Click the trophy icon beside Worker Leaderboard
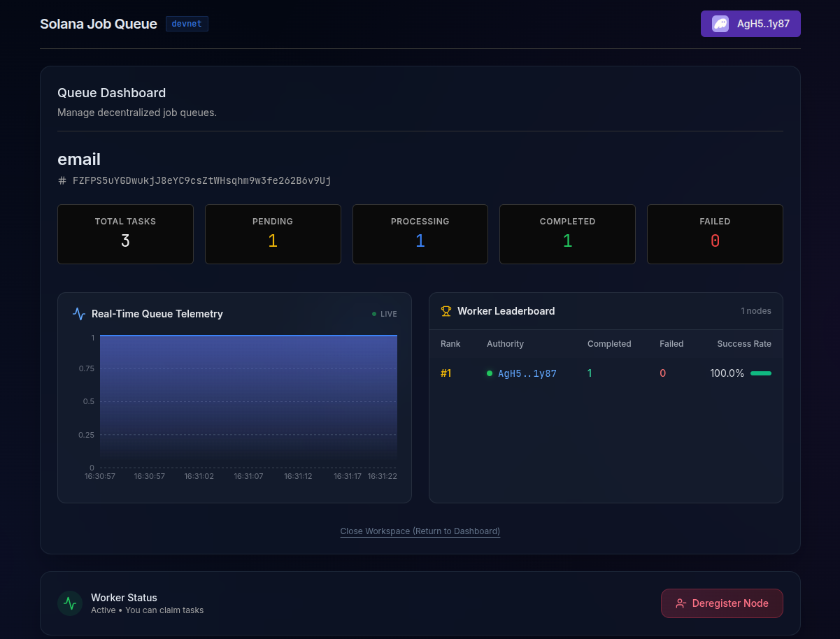840x639 pixels. pyautogui.click(x=446, y=311)
